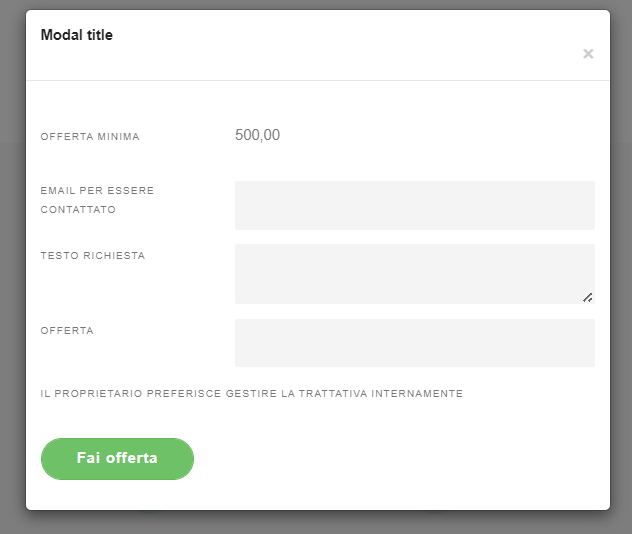Click the Testo Richiesta label

tap(93, 256)
